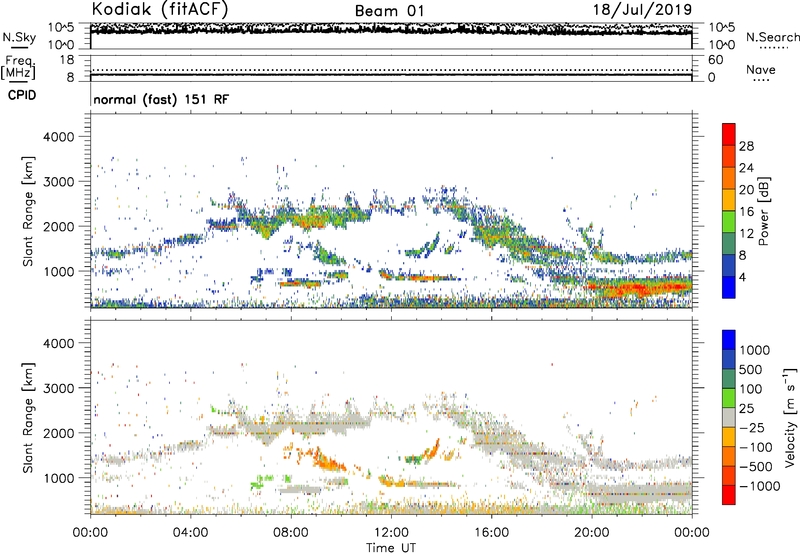Click the velocity panel's "Slant Range [km]" label

(28, 418)
